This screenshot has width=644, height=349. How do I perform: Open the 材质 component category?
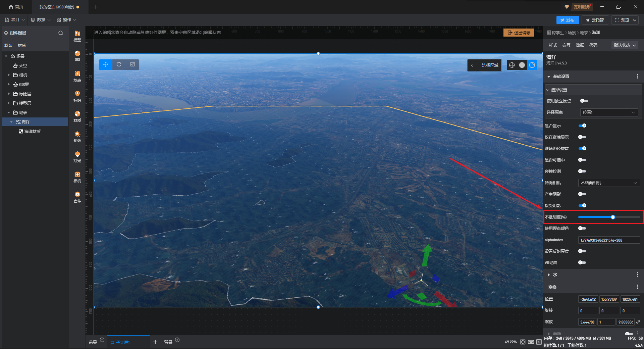[x=77, y=116]
